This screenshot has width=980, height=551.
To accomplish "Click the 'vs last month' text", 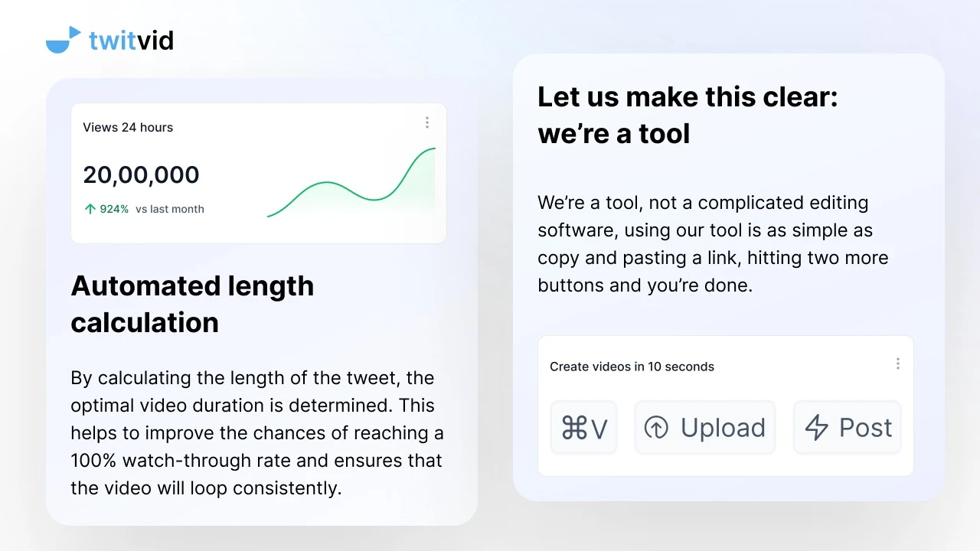I will pos(170,209).
